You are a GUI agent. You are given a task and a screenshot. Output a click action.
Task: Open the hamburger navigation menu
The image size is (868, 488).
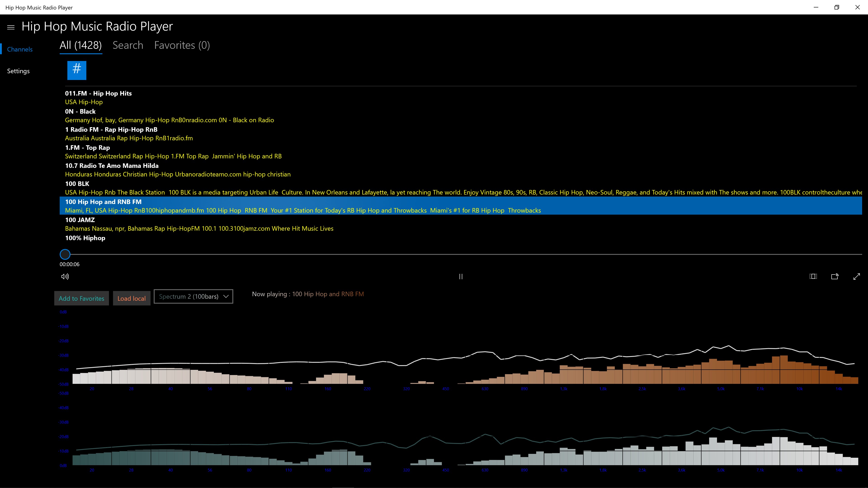11,27
